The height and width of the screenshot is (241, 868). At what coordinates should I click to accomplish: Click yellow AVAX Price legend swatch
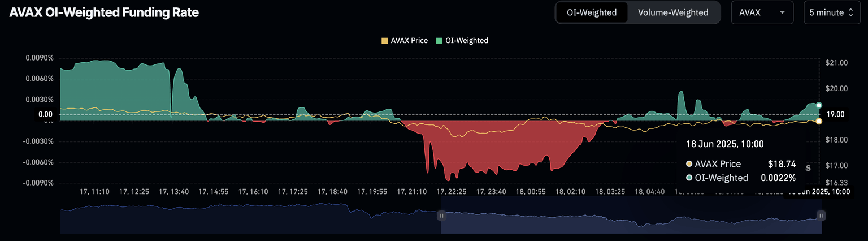(385, 41)
